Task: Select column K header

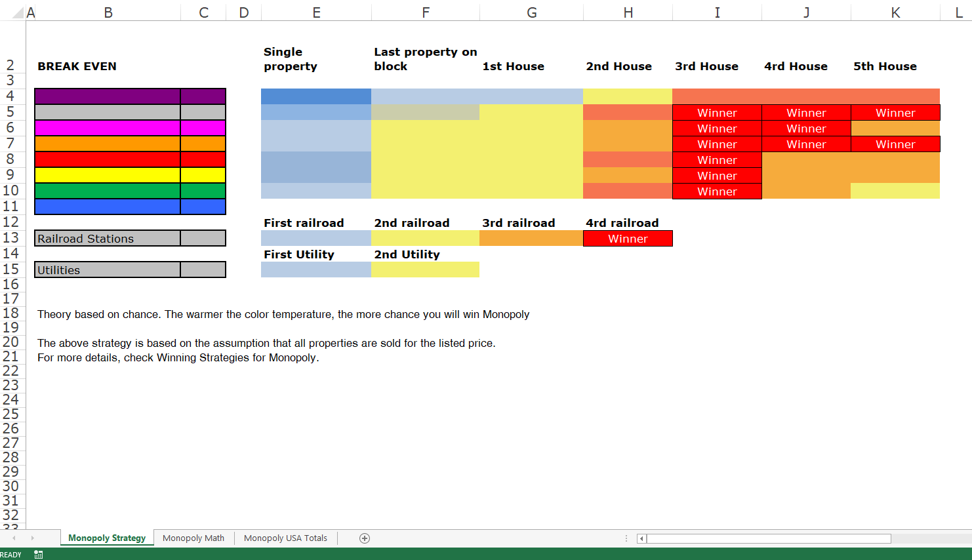Action: coord(895,12)
